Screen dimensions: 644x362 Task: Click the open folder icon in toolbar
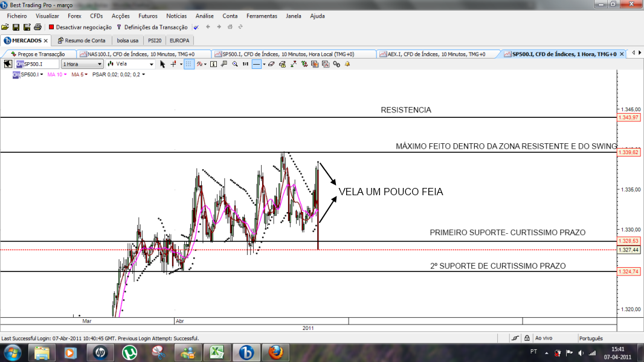tap(5, 27)
